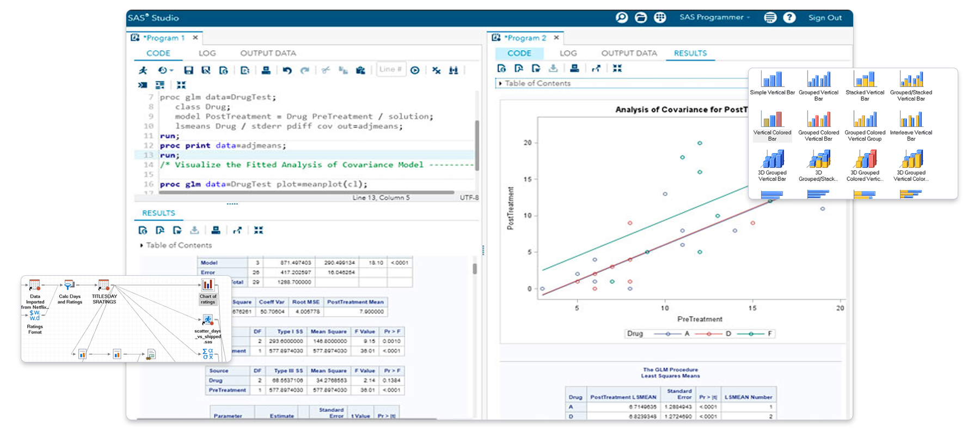980x430 pixels.
Task: Select Interleave Vertical Bar chart
Action: point(911,126)
